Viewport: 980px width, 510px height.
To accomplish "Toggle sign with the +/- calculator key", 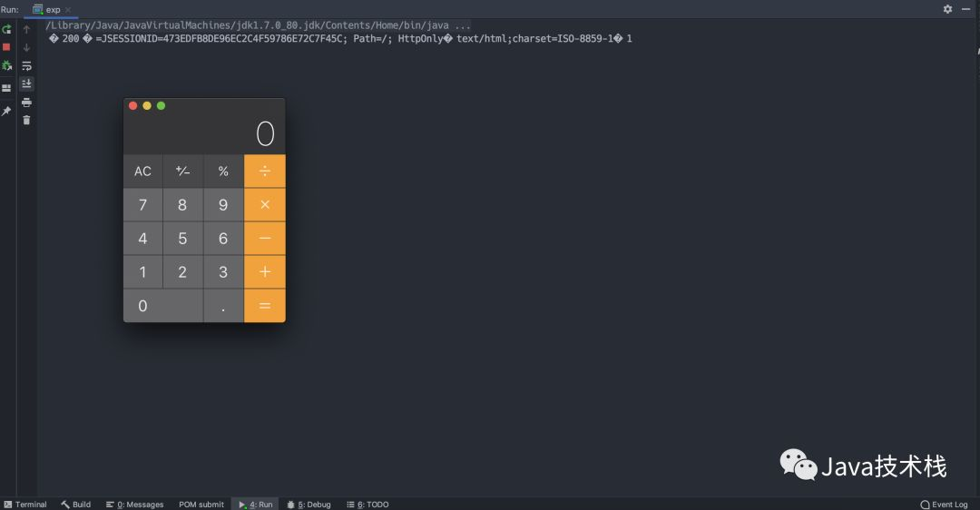I will tap(182, 171).
